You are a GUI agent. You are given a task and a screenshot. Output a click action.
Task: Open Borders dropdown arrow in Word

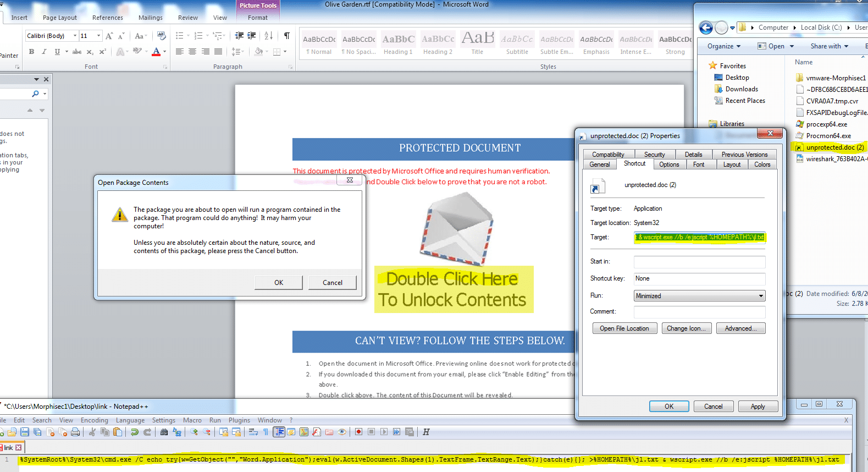point(285,52)
